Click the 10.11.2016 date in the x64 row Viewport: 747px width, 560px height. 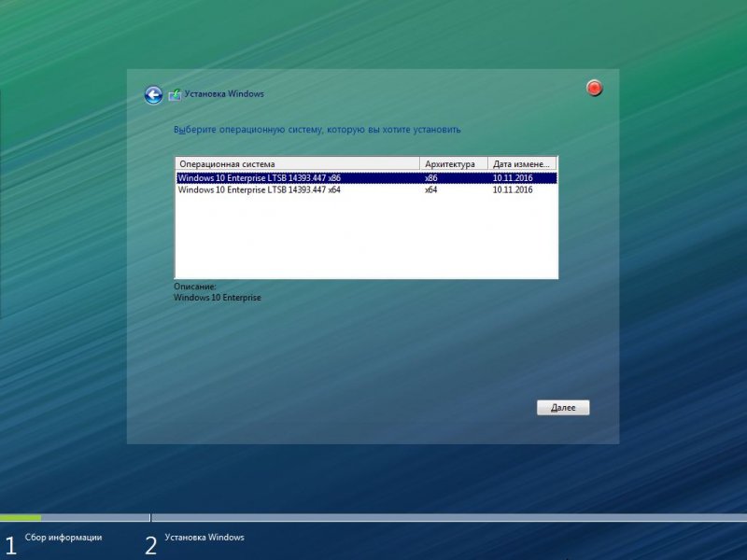tap(513, 189)
